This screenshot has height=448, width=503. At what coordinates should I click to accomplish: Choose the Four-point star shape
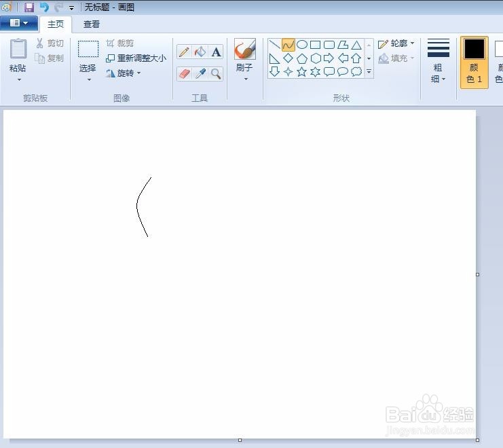tap(288, 71)
